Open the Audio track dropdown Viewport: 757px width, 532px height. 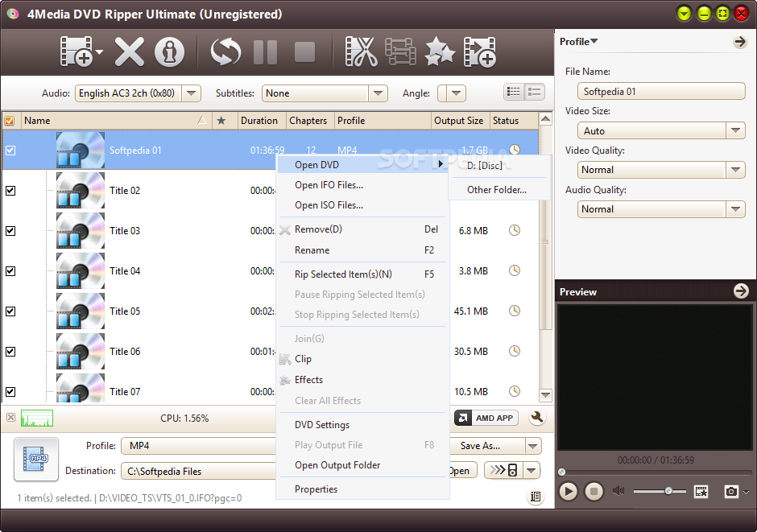pos(191,93)
